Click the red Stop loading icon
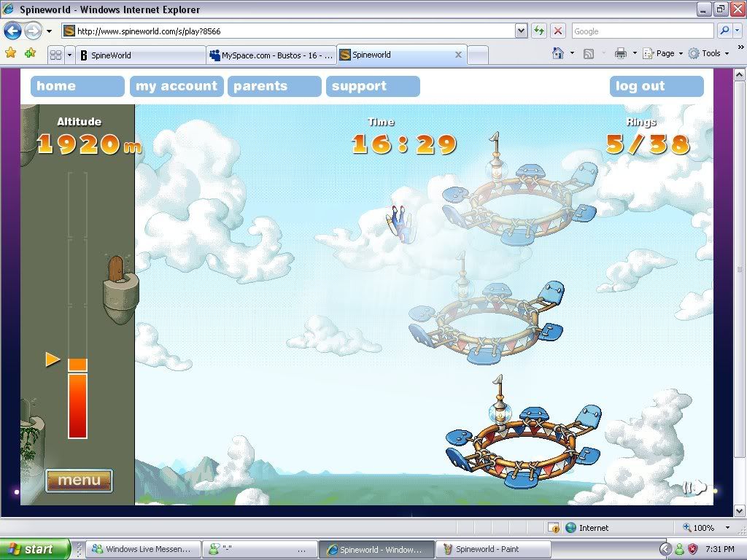The width and height of the screenshot is (747, 560). click(x=558, y=31)
